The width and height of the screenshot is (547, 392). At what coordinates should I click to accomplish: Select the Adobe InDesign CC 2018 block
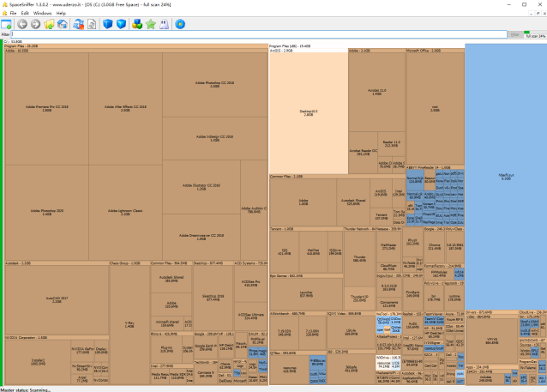click(x=215, y=138)
